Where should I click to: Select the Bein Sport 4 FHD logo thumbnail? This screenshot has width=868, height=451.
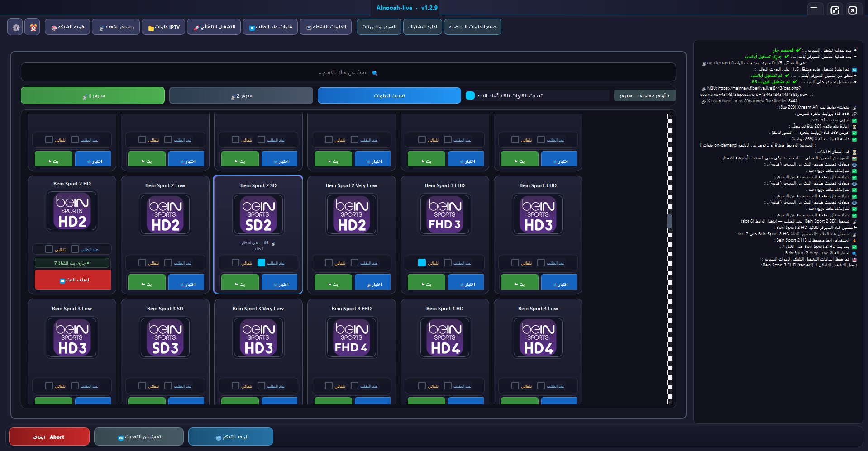click(352, 337)
